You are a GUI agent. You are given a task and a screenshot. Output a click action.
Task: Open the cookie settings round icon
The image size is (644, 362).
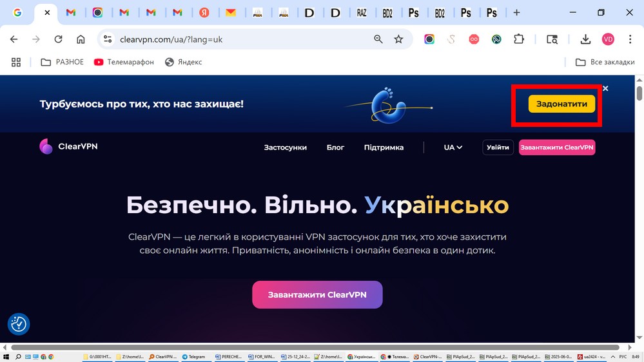(x=19, y=324)
